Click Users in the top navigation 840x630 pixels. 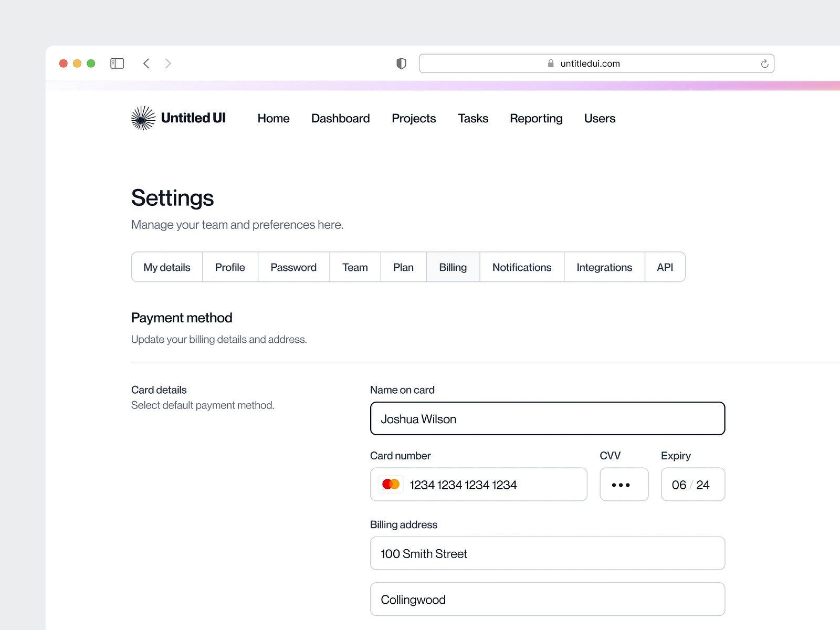[x=599, y=118]
